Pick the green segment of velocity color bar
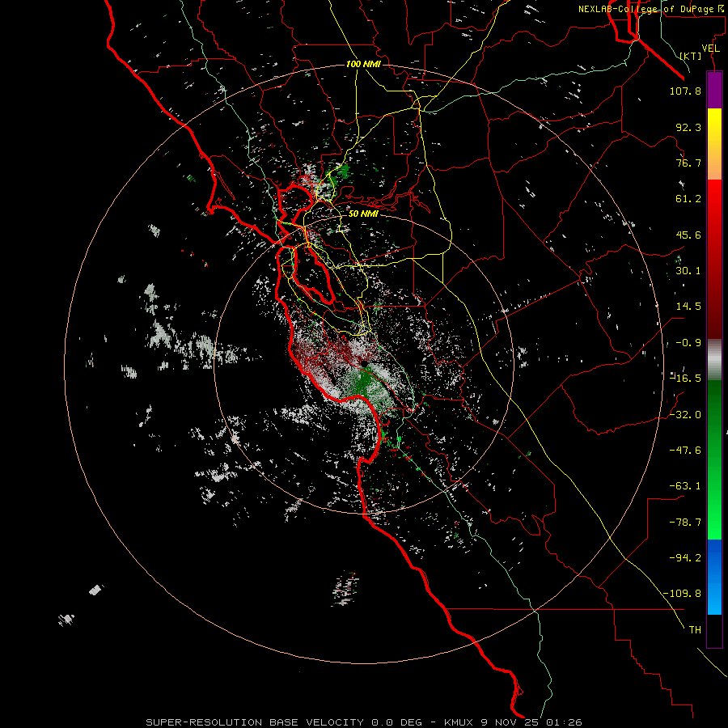The image size is (728, 728). (x=714, y=459)
